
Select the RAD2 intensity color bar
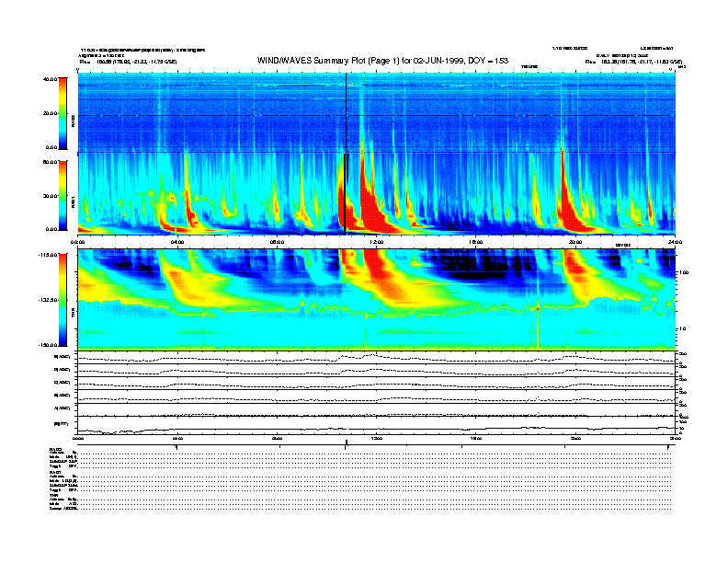63,113
